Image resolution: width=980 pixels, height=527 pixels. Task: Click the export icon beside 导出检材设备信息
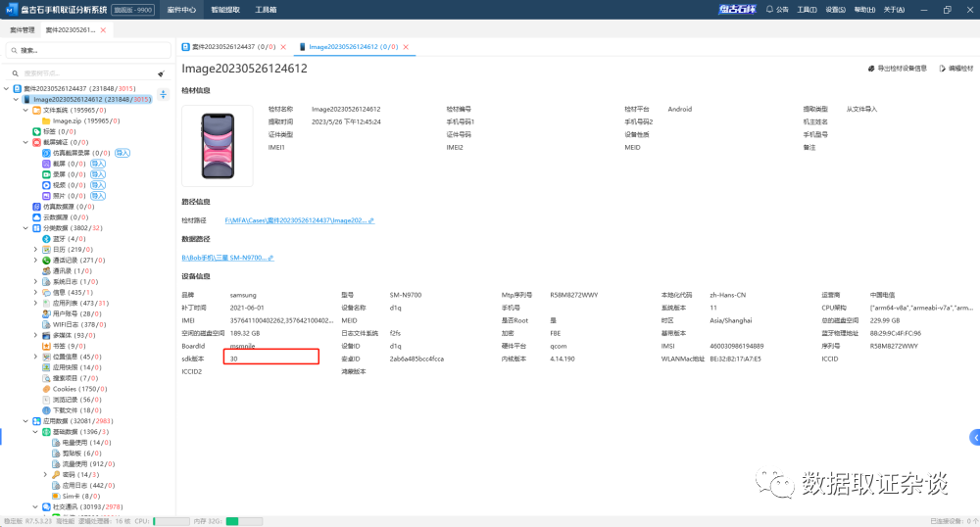click(871, 69)
